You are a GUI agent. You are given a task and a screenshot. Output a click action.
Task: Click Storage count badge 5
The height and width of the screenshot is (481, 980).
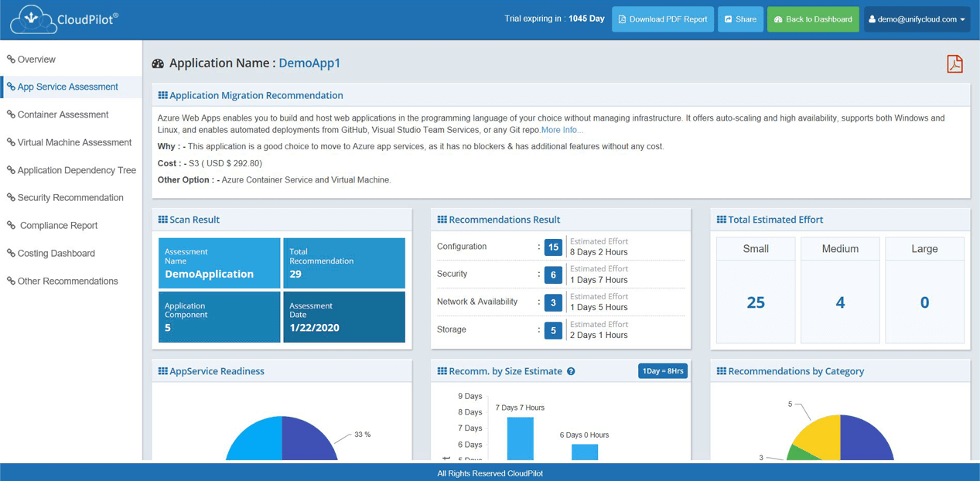pos(553,330)
